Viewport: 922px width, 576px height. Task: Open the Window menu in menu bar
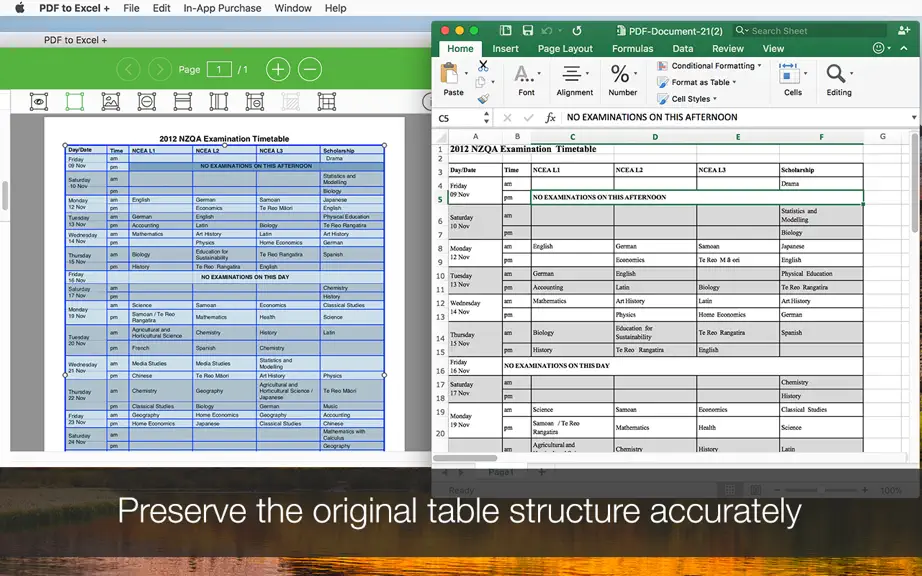[293, 8]
